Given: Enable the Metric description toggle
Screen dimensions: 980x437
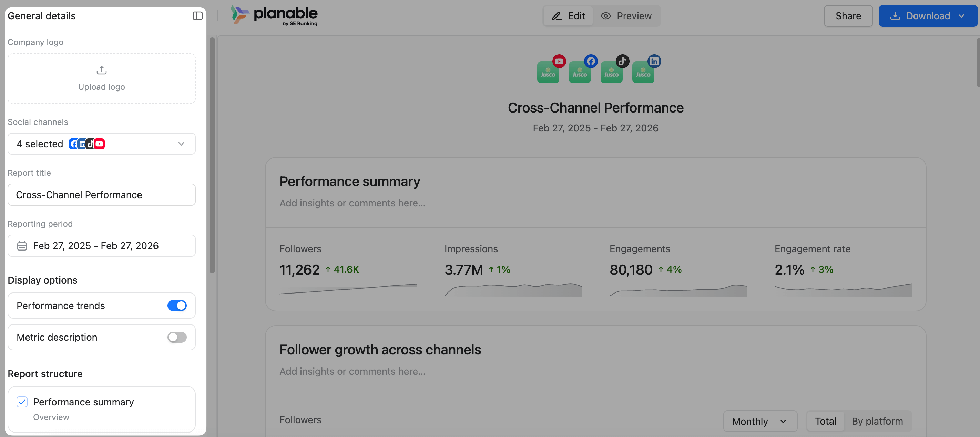Looking at the screenshot, I should (x=176, y=337).
